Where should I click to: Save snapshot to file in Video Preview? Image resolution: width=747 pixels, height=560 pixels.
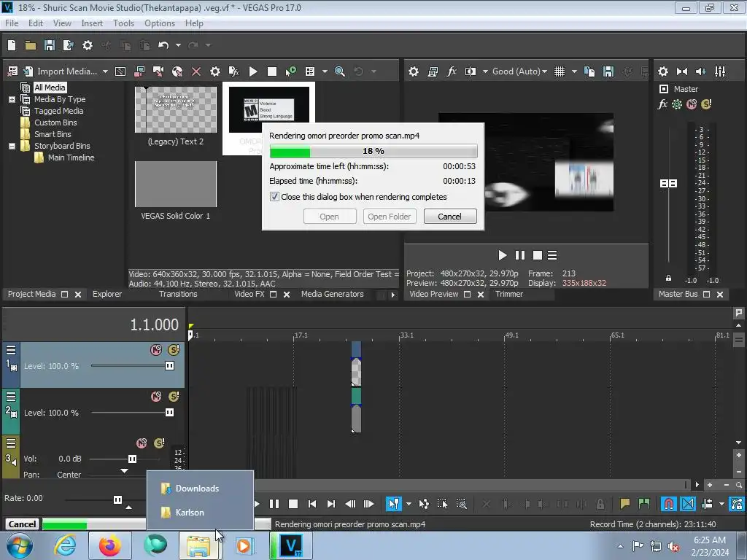click(608, 71)
